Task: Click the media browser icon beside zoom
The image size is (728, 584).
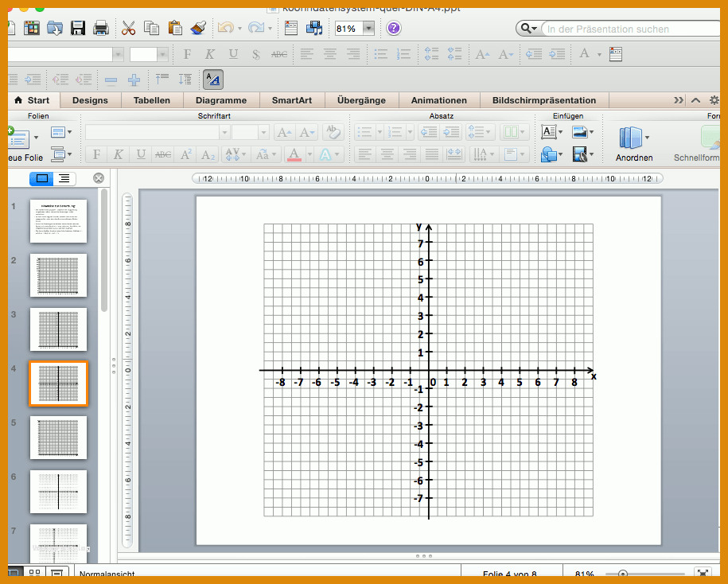Action: point(314,29)
